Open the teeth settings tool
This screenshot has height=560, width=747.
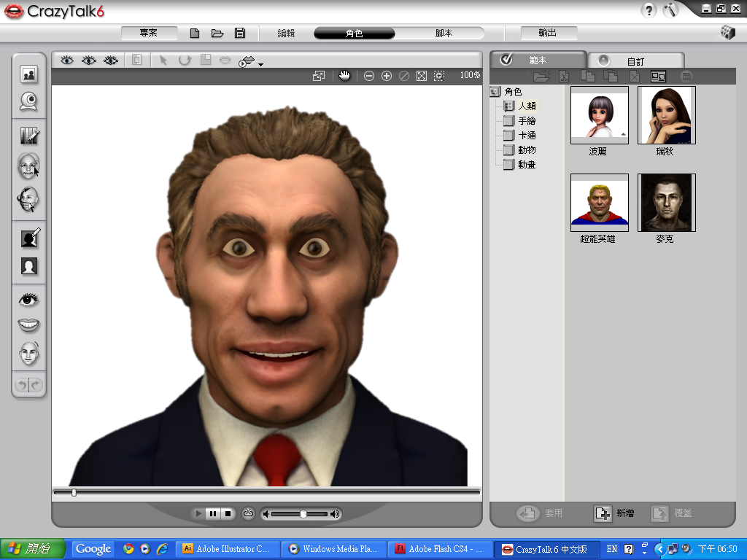pyautogui.click(x=29, y=325)
